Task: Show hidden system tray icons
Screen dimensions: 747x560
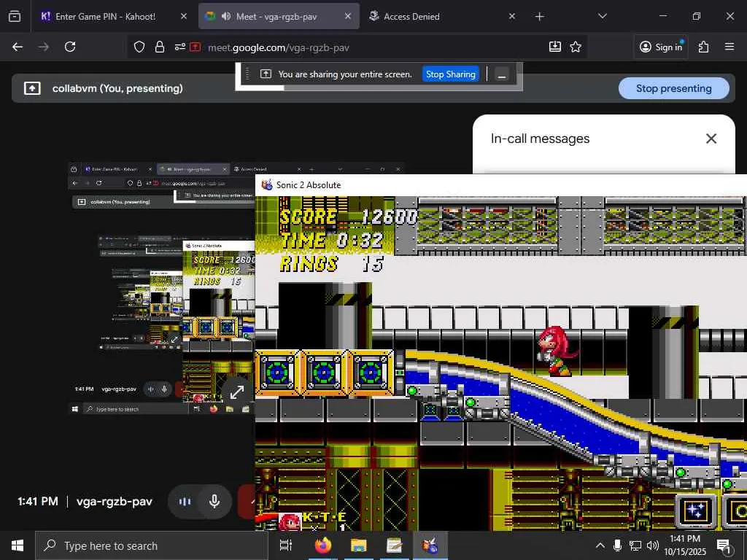Action: tap(600, 545)
